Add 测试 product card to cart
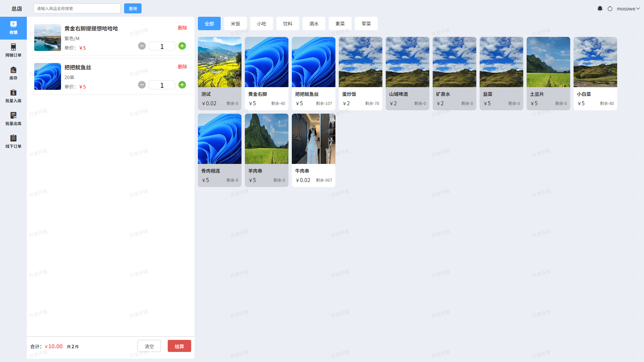Screen dimensions: 644x362 point(220,73)
